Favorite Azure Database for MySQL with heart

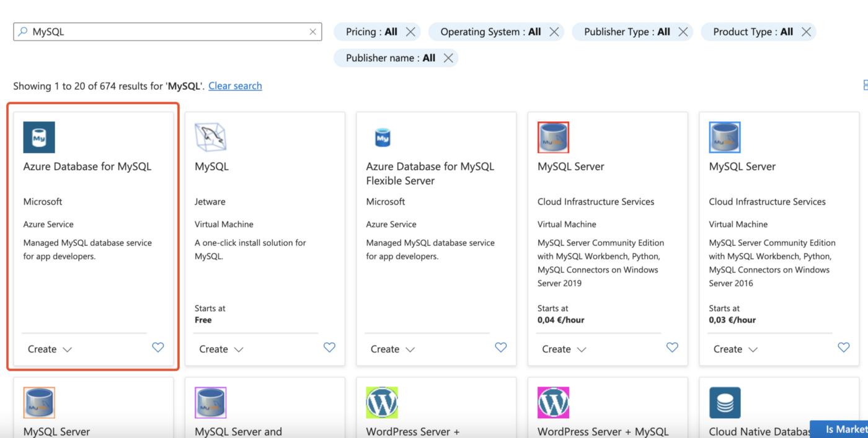pos(158,348)
